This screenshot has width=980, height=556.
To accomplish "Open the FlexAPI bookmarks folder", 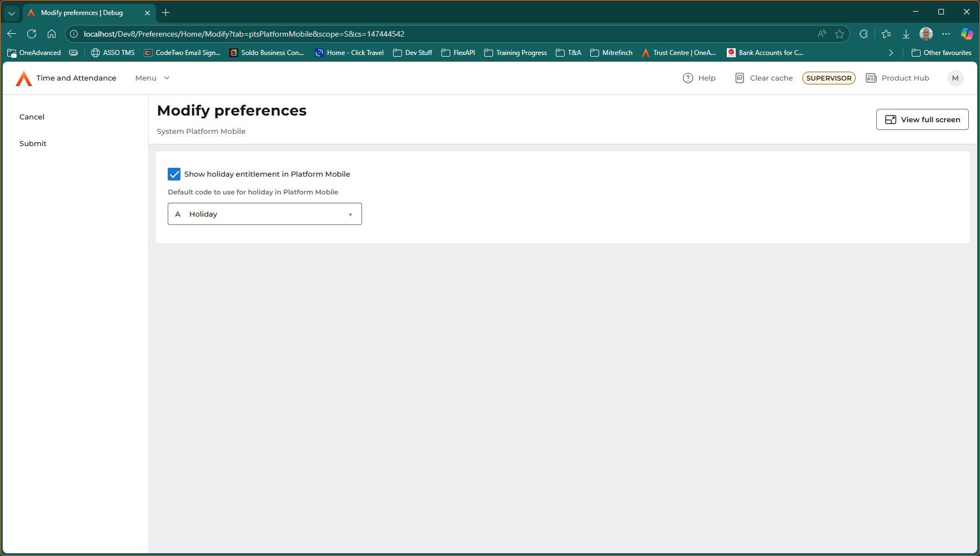I will (x=458, y=53).
